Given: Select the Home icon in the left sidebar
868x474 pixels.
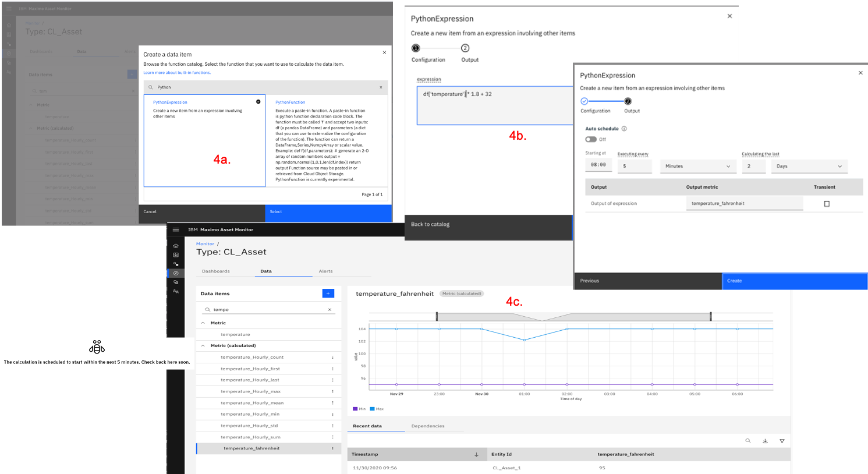Looking at the screenshot, I should click(x=176, y=245).
